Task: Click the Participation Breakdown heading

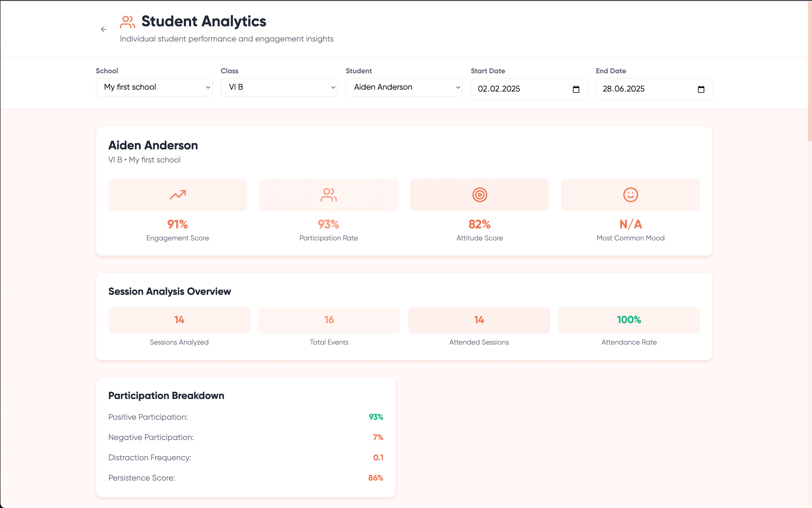Action: tap(166, 396)
